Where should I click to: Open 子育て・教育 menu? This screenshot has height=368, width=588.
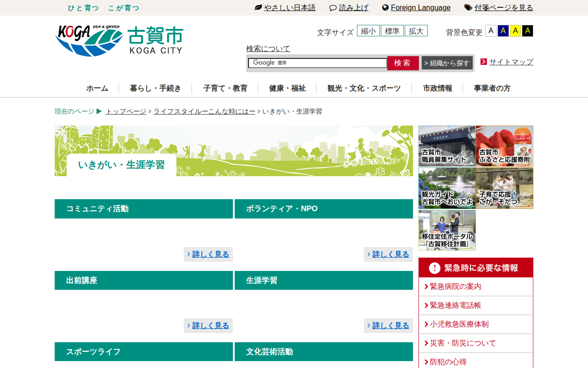tap(225, 88)
